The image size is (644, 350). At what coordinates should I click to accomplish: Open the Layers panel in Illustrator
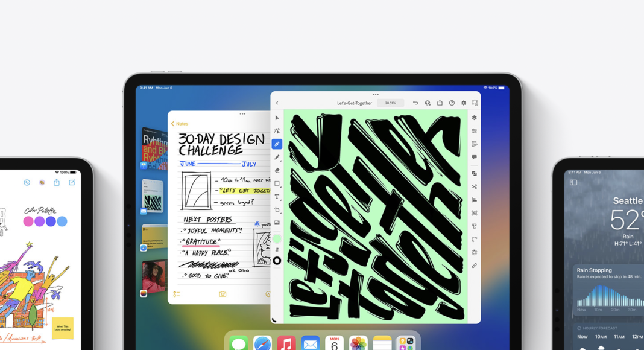click(x=475, y=118)
